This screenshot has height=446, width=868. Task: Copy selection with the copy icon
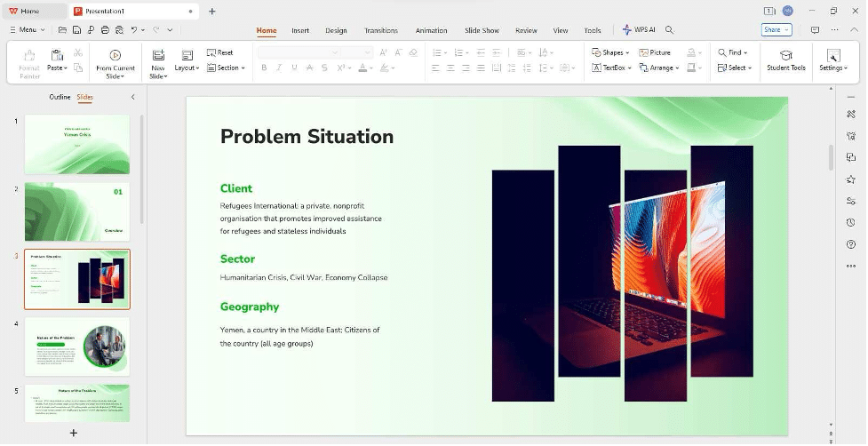pos(78,68)
